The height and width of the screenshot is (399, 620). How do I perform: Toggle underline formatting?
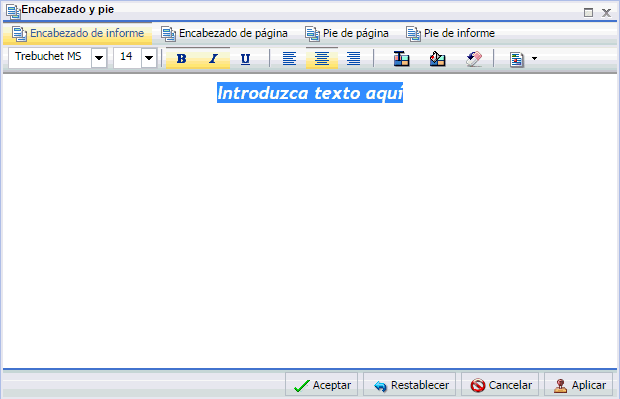pos(246,59)
